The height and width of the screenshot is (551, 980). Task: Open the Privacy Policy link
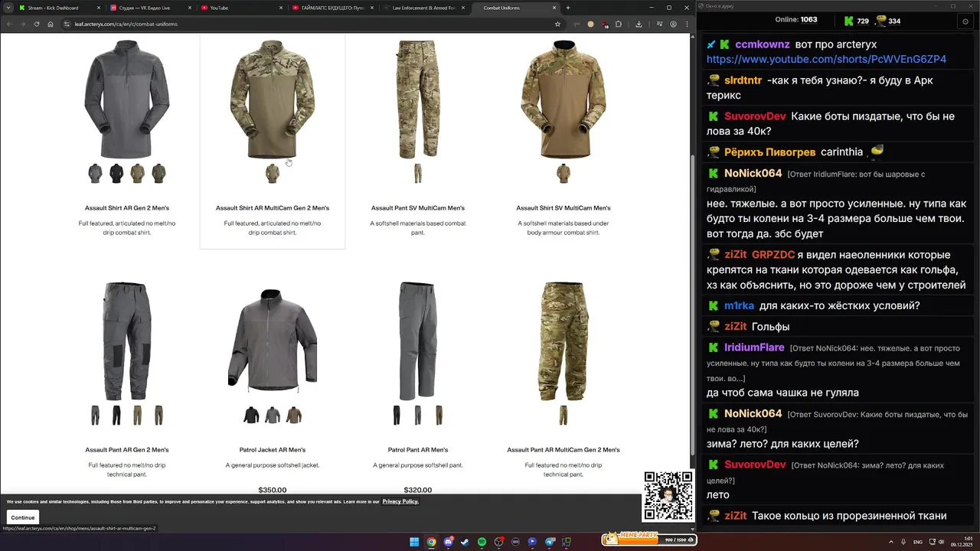(400, 501)
